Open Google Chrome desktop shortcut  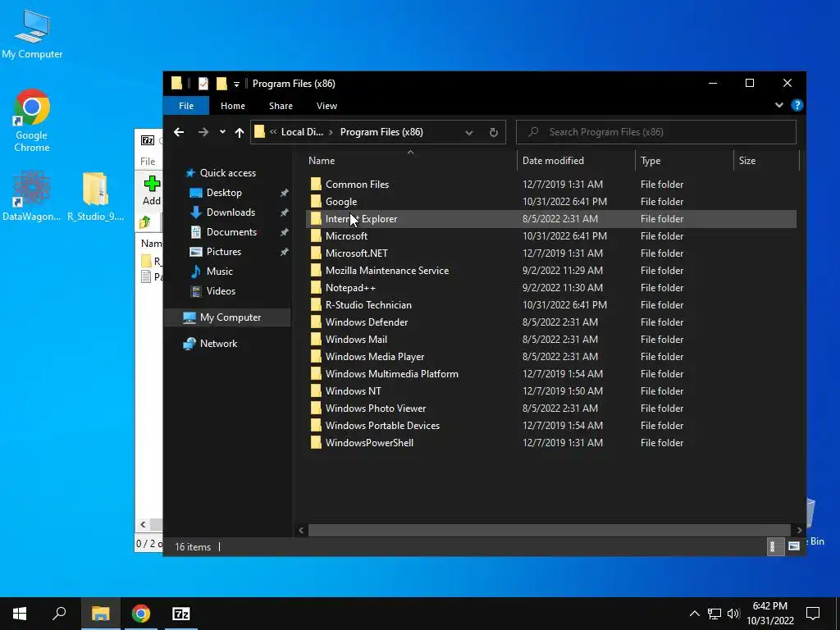(x=32, y=121)
